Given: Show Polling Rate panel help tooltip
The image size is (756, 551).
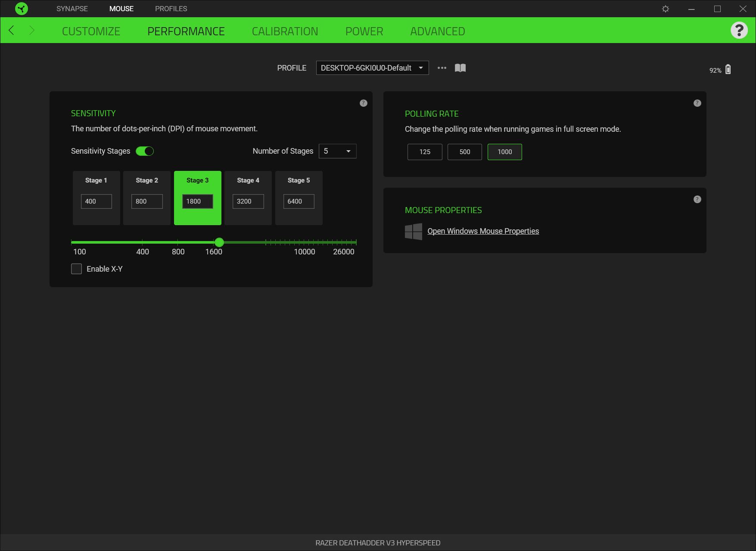Looking at the screenshot, I should pos(697,103).
